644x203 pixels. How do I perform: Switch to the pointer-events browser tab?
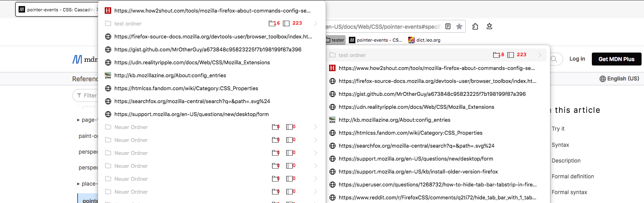pyautogui.click(x=57, y=9)
